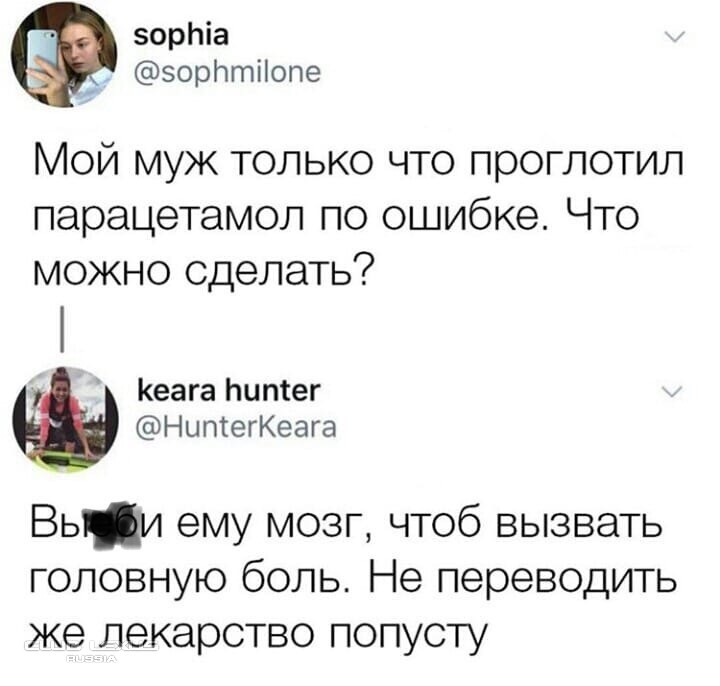The height and width of the screenshot is (686, 720).
Task: Expand options chevron on keara hunter's reply
Action: [673, 392]
